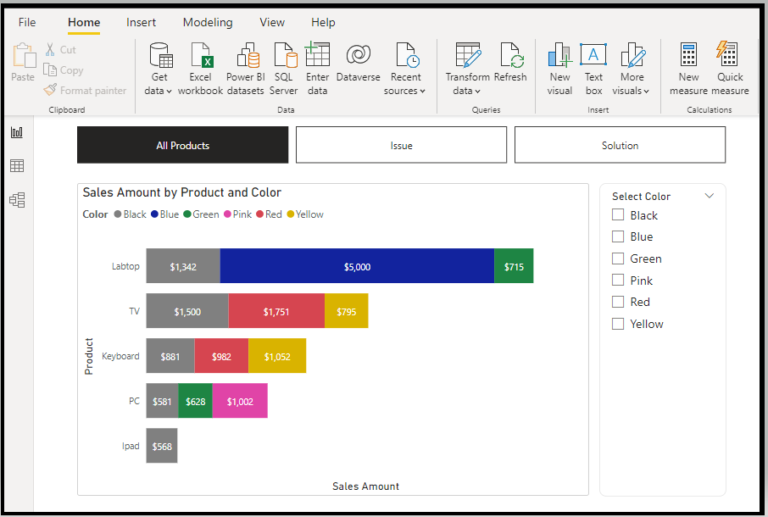Click the Transform data table icon
The width and height of the screenshot is (768, 517).
(468, 54)
